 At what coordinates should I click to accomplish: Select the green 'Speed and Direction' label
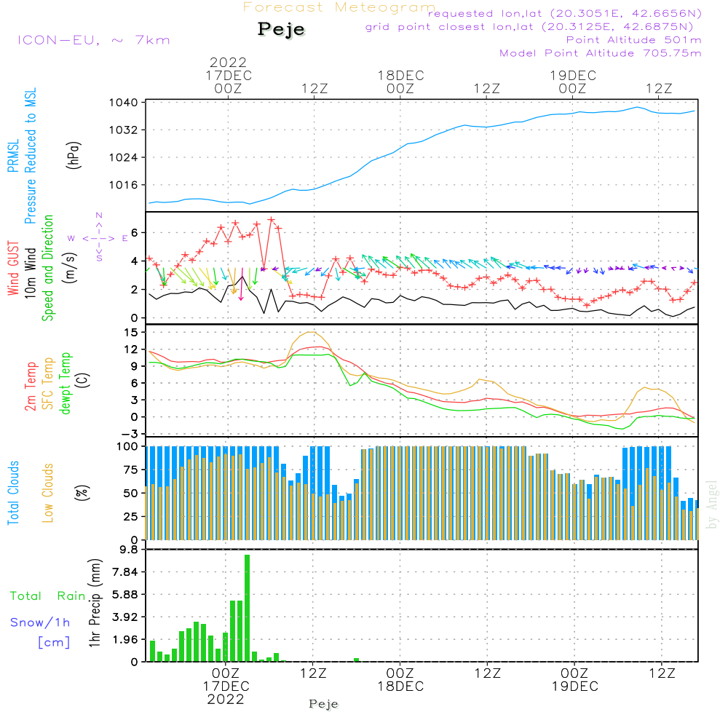(48, 268)
